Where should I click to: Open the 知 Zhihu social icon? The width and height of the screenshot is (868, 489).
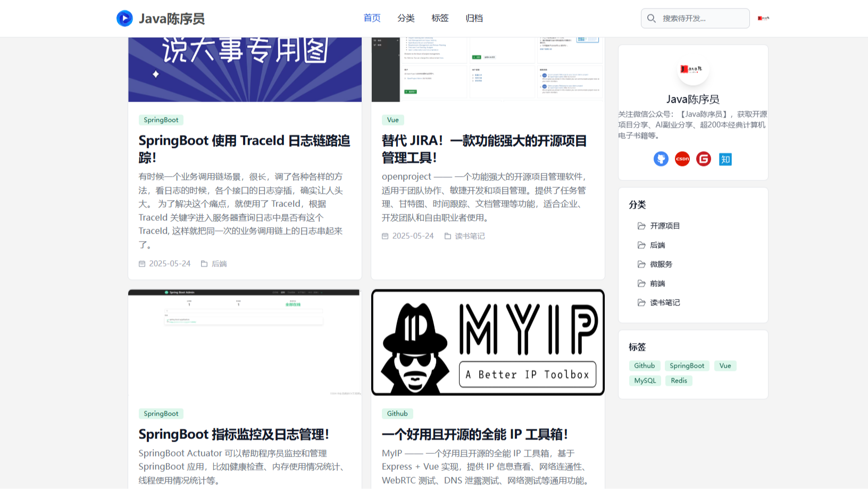click(x=725, y=159)
